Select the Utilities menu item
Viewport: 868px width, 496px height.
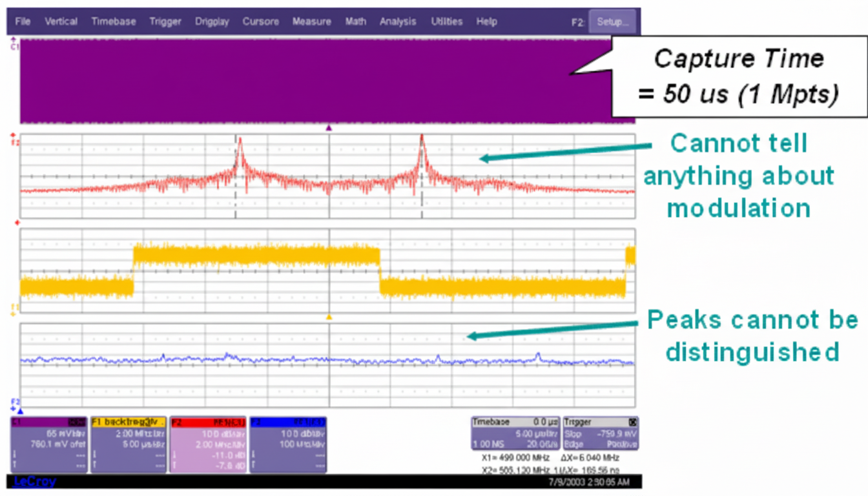446,21
